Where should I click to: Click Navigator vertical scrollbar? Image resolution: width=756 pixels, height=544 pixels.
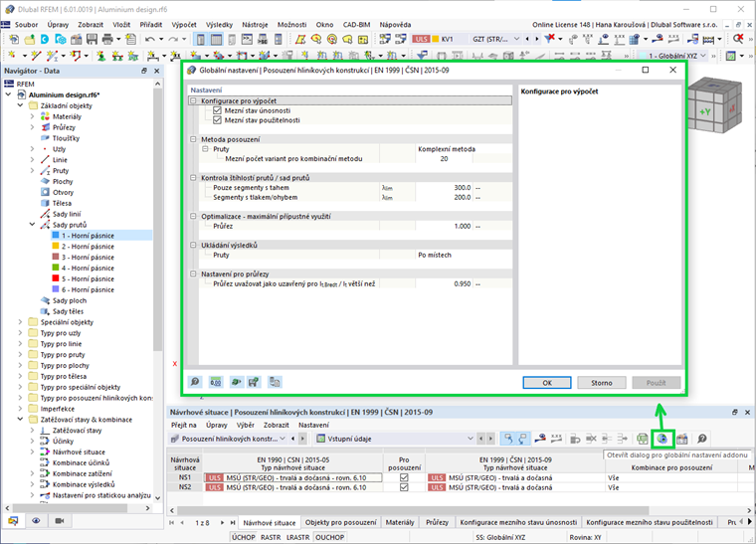click(x=157, y=219)
